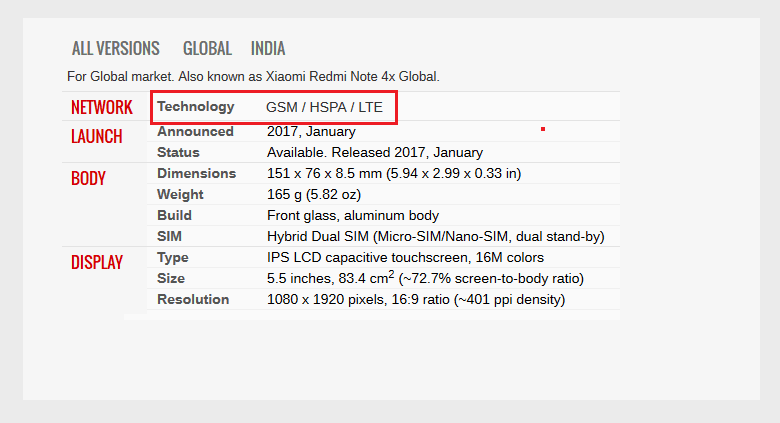Click the small red dot marker
Image resolution: width=780 pixels, height=423 pixels.
pyautogui.click(x=543, y=129)
